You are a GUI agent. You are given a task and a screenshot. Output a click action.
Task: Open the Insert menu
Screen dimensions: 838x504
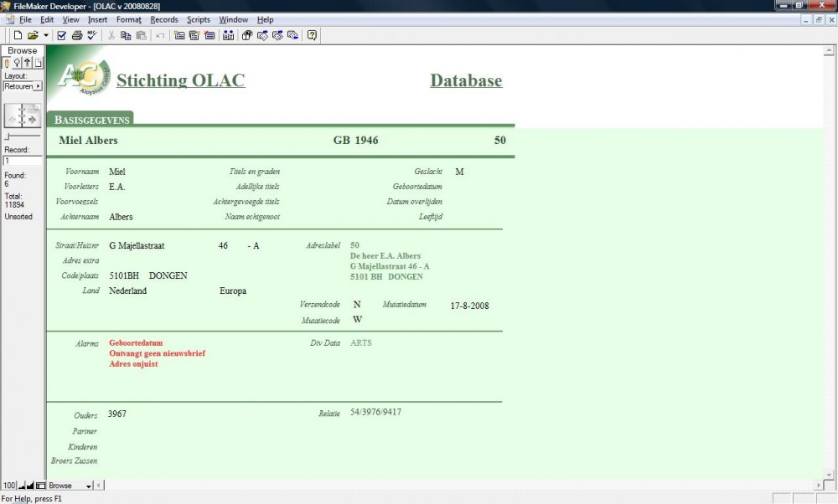[x=97, y=20]
